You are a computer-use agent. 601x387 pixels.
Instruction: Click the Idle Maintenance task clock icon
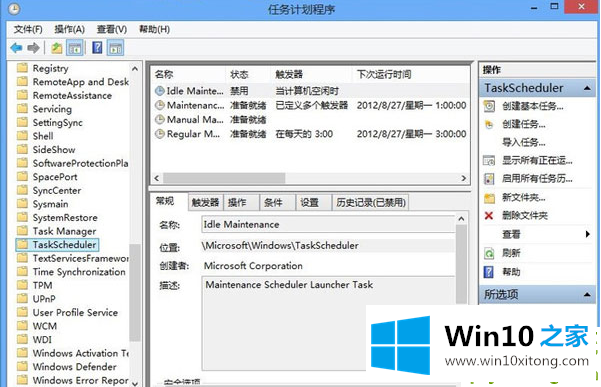click(159, 91)
